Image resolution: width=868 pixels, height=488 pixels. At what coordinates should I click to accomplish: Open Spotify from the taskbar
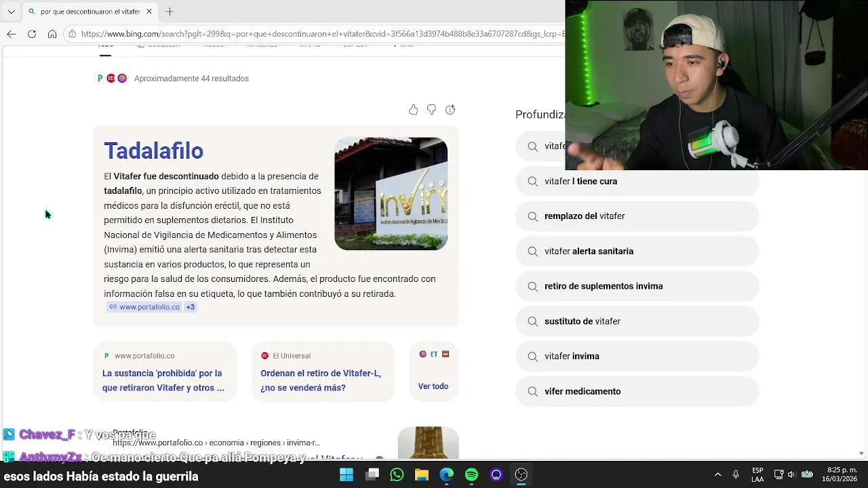471,474
